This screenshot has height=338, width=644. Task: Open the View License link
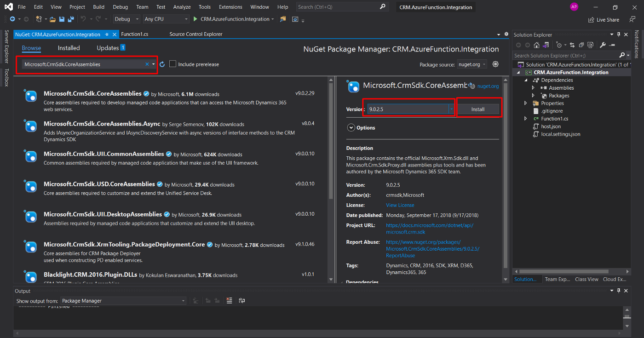[x=400, y=205]
